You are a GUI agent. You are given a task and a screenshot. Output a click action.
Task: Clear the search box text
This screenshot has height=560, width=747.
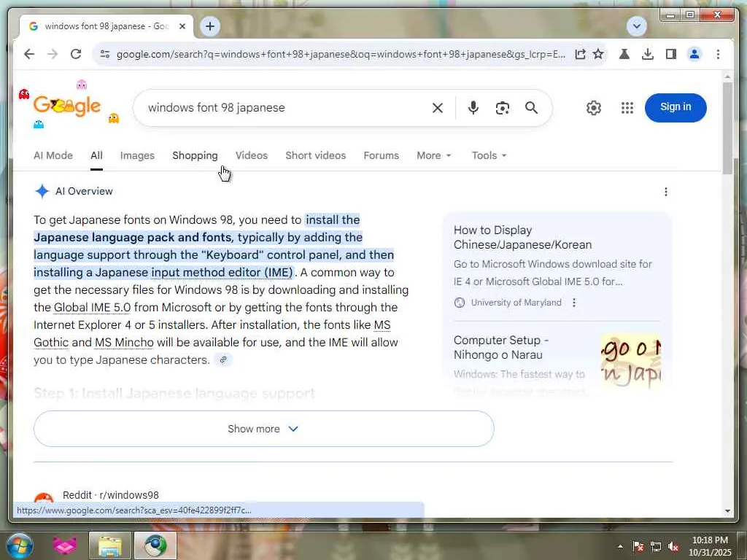438,108
